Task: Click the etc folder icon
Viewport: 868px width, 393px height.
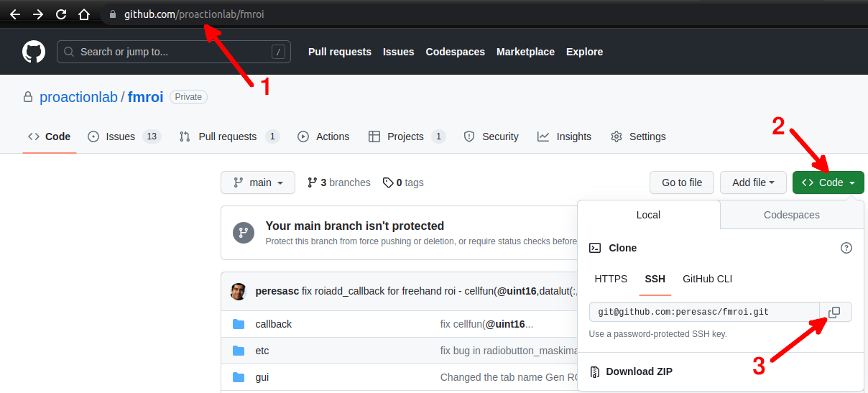Action: [239, 351]
